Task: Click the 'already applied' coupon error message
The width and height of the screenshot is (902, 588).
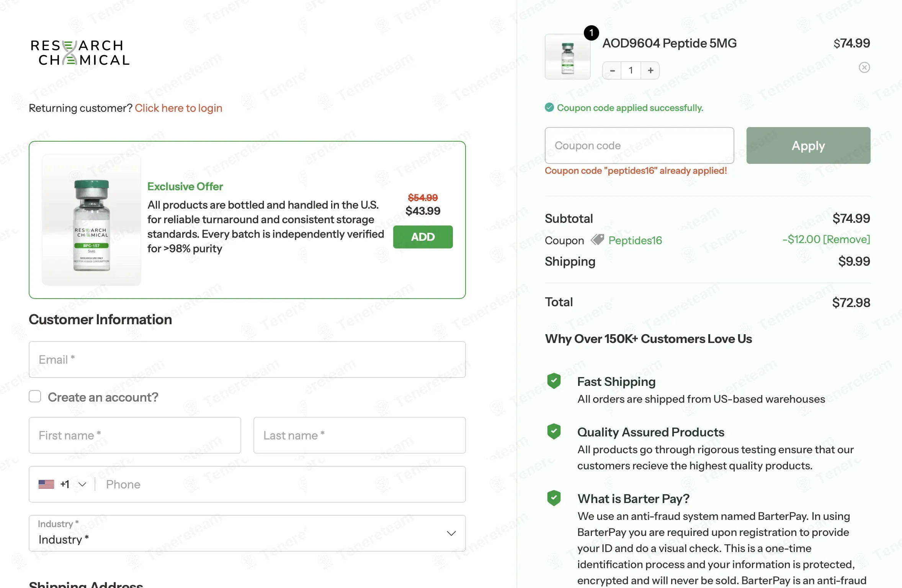Action: tap(636, 171)
